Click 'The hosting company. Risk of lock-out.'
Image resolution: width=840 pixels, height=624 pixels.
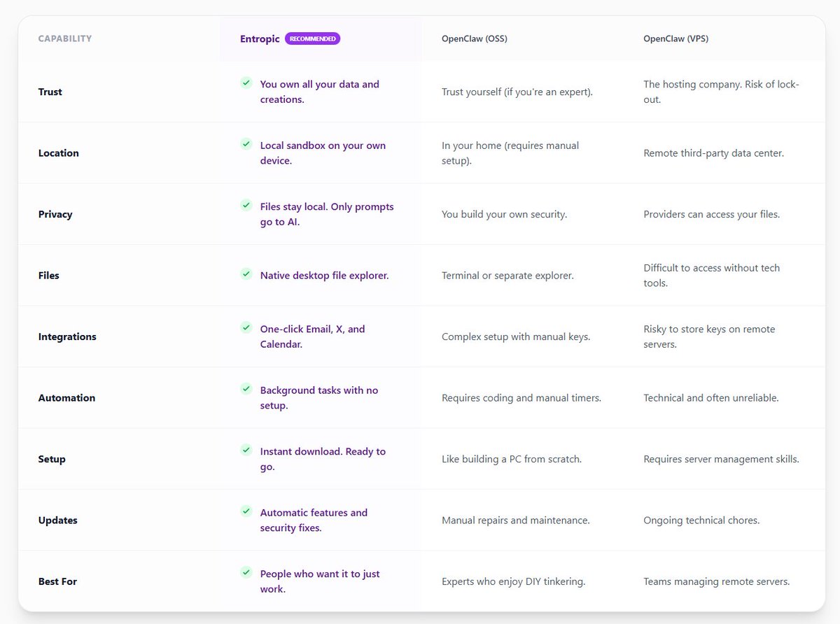tap(721, 92)
